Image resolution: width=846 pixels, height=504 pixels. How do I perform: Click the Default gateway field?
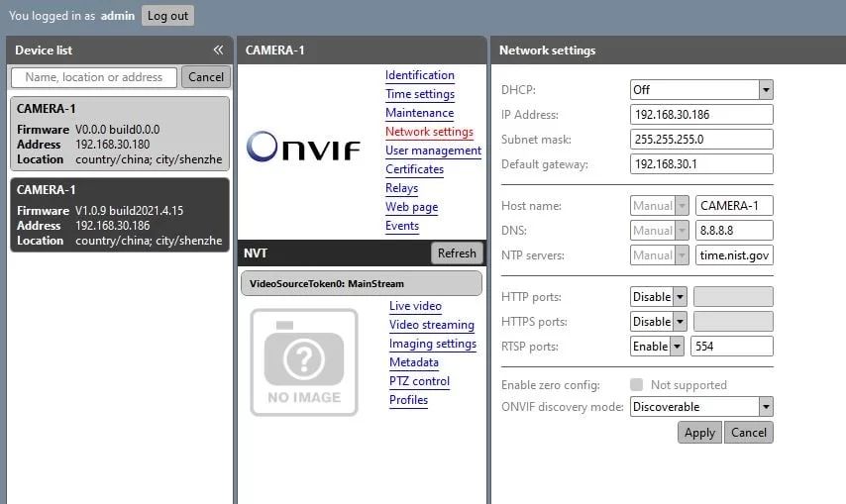pos(701,164)
